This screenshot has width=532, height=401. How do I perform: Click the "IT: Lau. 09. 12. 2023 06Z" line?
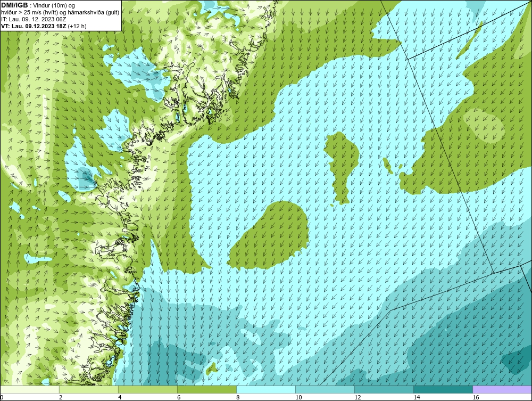pos(34,19)
